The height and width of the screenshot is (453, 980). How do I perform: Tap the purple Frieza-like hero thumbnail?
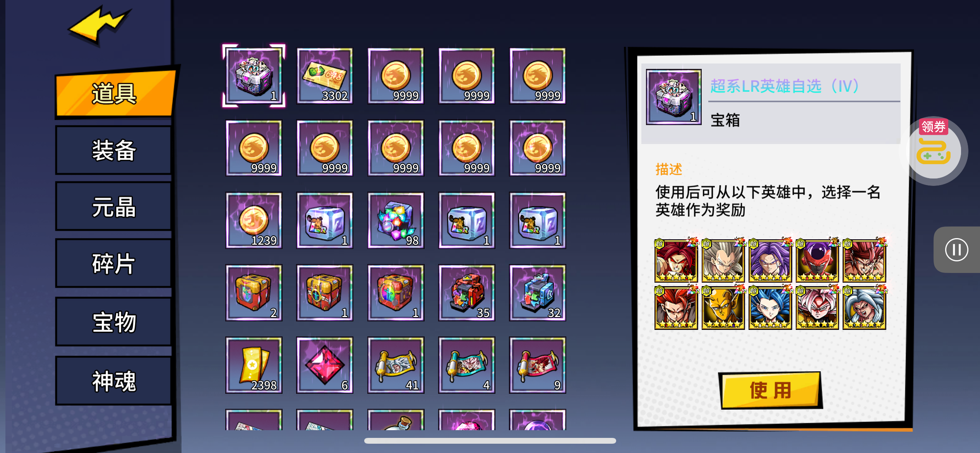pyautogui.click(x=817, y=260)
